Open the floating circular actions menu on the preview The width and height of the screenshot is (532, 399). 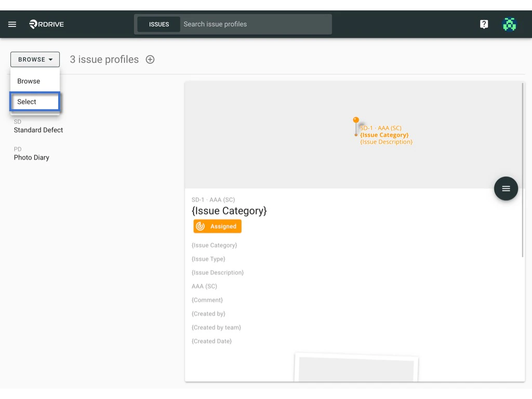click(x=506, y=188)
